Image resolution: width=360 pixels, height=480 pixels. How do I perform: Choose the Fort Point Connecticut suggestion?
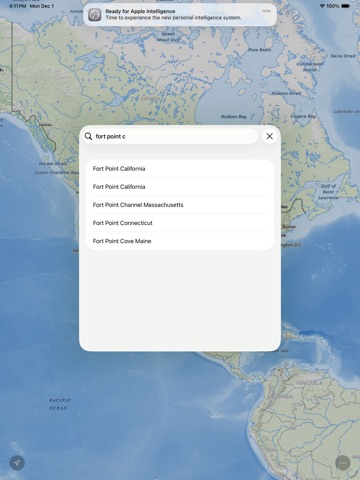coord(180,223)
